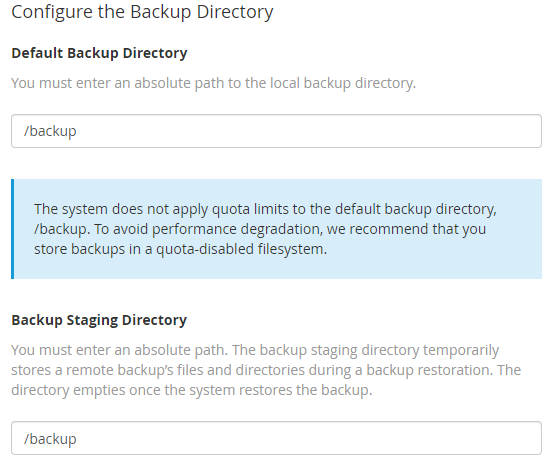The image size is (553, 472).
Task: Click 'we recommend that you' text in callout
Action: click(x=406, y=229)
